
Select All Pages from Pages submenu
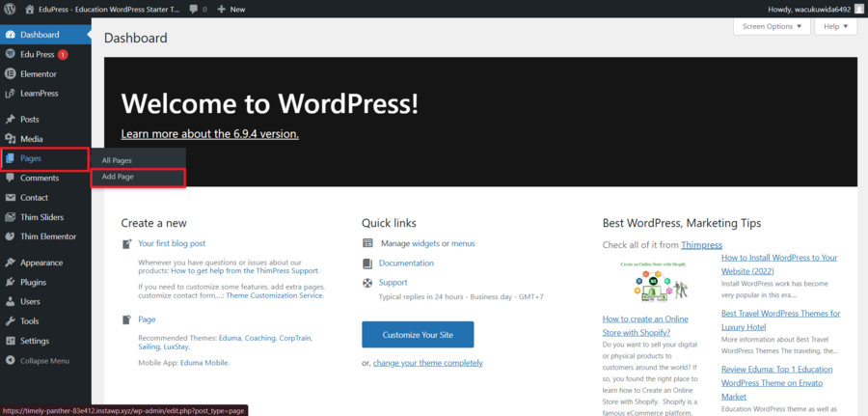click(117, 160)
